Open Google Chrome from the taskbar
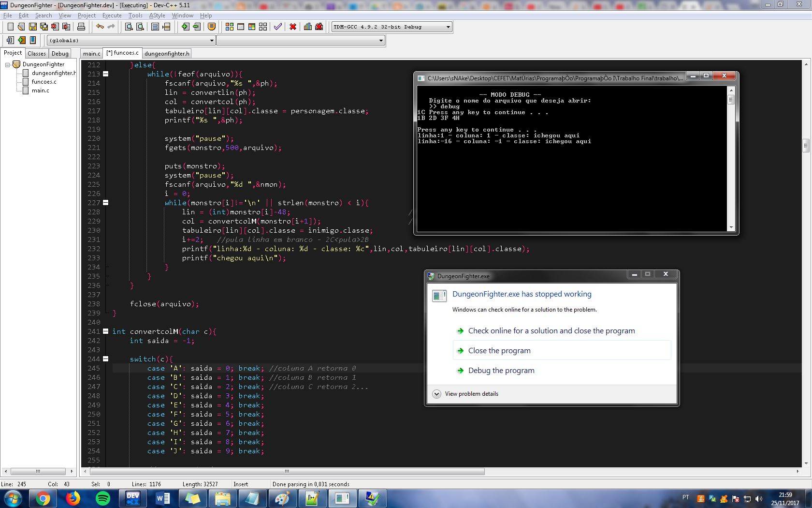The height and width of the screenshot is (508, 812). (43, 498)
